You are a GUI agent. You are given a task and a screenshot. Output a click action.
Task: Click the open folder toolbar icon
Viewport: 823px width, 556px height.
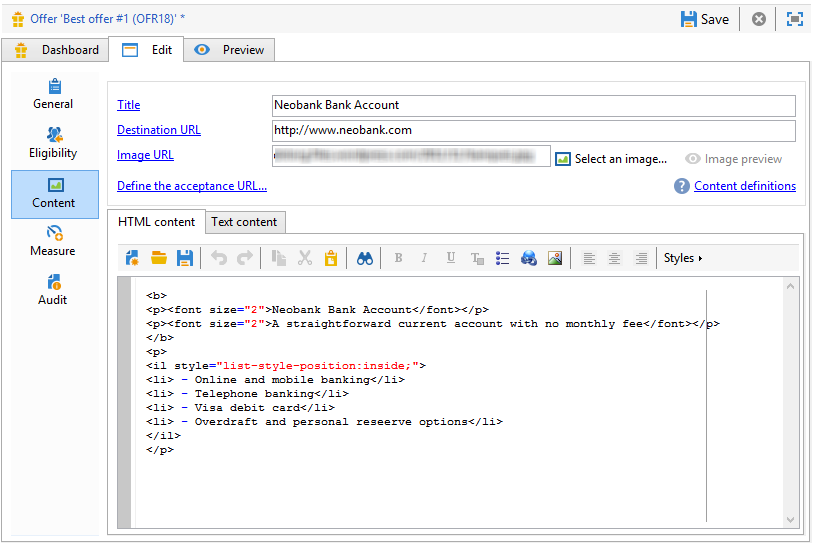pyautogui.click(x=159, y=258)
